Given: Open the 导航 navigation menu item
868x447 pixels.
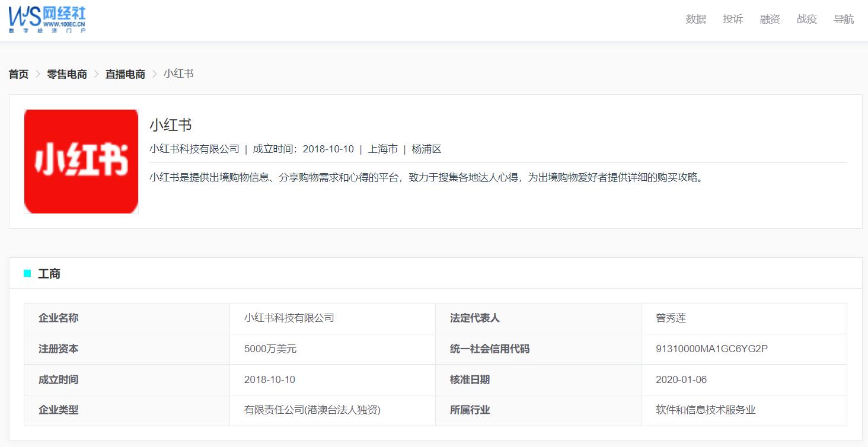Looking at the screenshot, I should 843,18.
